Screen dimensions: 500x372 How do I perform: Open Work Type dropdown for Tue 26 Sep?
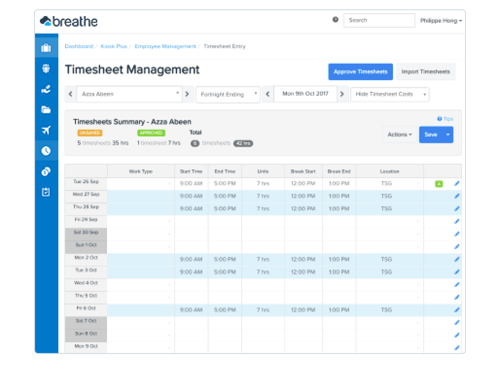click(x=141, y=184)
